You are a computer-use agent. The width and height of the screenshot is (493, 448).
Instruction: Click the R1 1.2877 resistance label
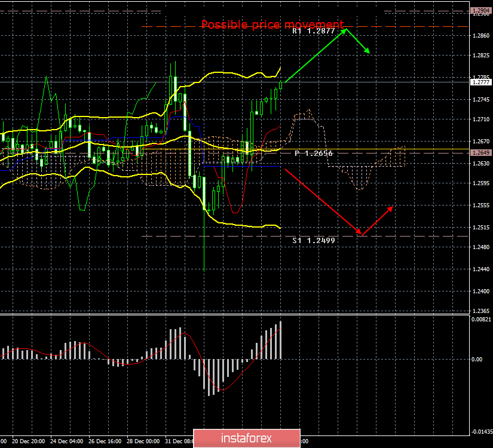coord(314,31)
